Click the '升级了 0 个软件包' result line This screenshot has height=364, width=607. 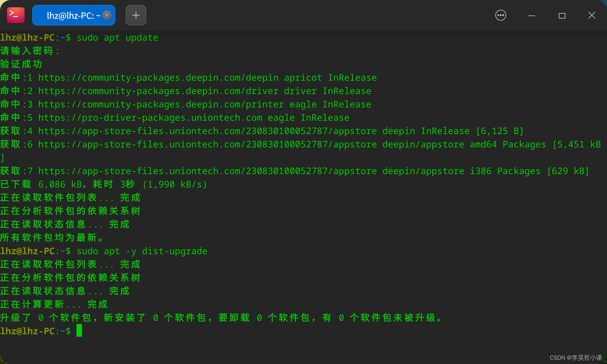[222, 318]
